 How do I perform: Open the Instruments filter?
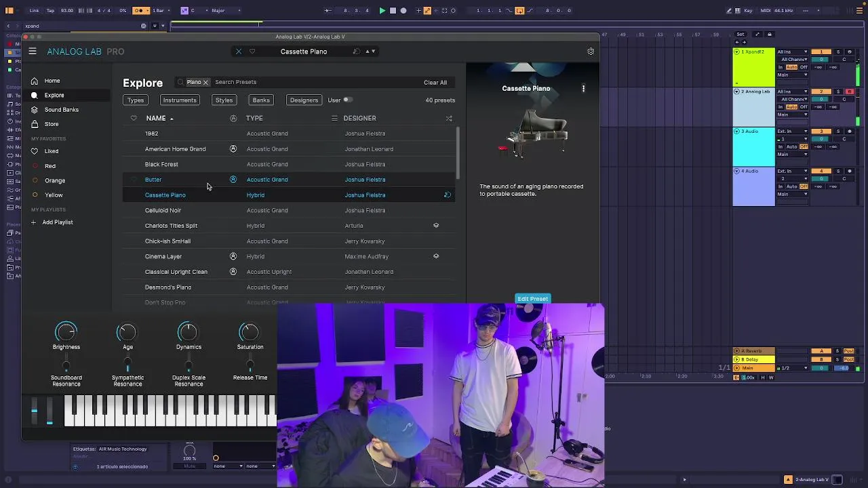pyautogui.click(x=180, y=100)
